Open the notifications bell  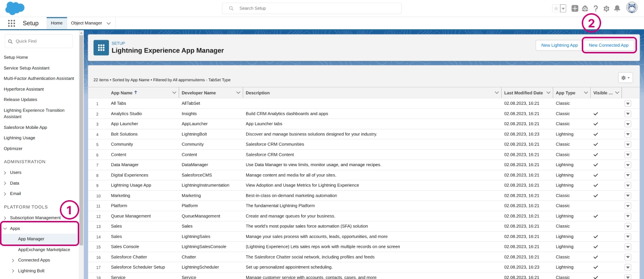(x=617, y=8)
